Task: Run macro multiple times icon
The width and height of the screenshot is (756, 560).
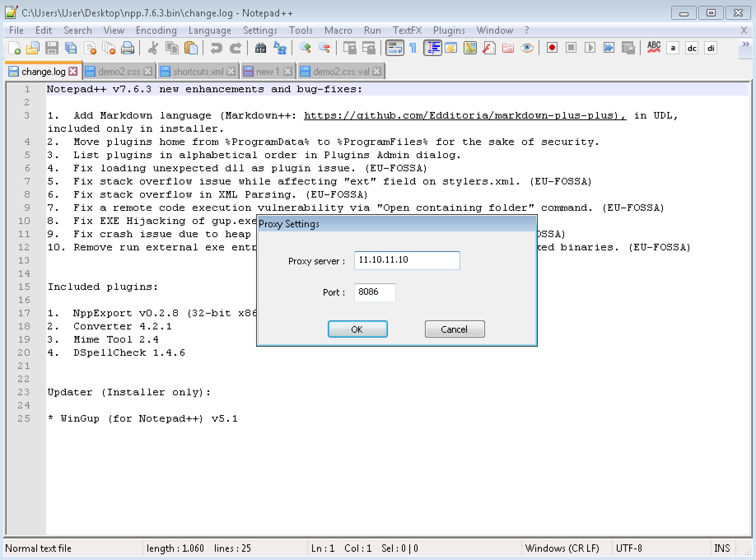Action: (x=609, y=48)
